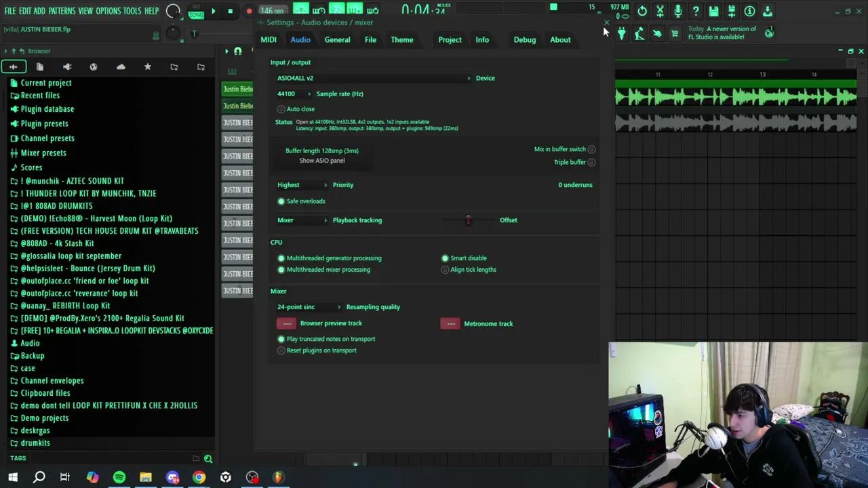The height and width of the screenshot is (488, 868).
Task: Open the FILE menu
Action: pos(10,12)
